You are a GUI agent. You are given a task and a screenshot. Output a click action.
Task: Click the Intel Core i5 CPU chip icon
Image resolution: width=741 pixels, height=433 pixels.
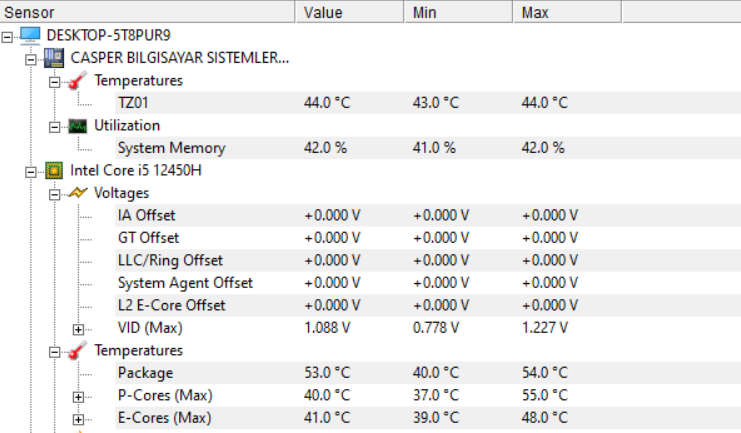click(x=54, y=170)
